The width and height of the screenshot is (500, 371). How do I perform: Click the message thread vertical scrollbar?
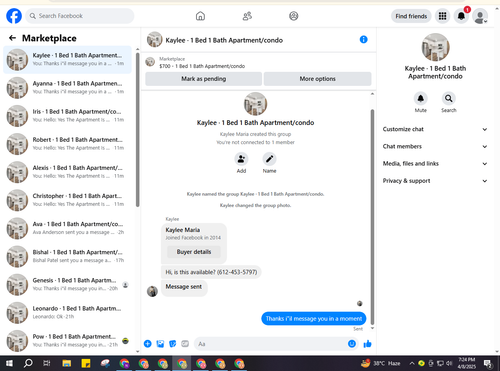tap(372, 217)
